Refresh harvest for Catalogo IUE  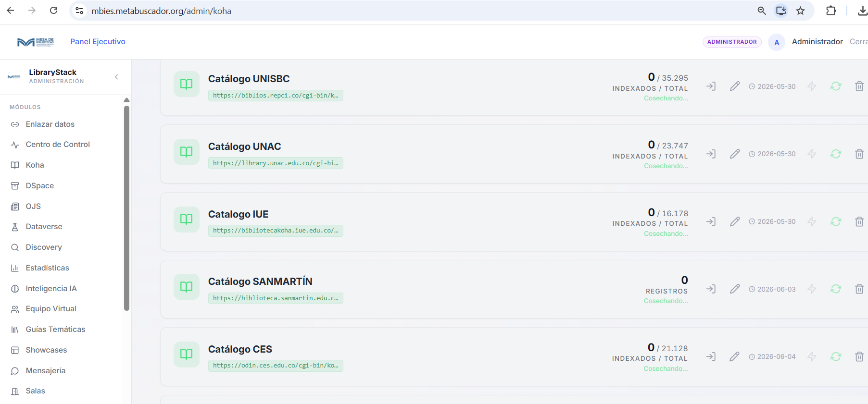tap(836, 222)
